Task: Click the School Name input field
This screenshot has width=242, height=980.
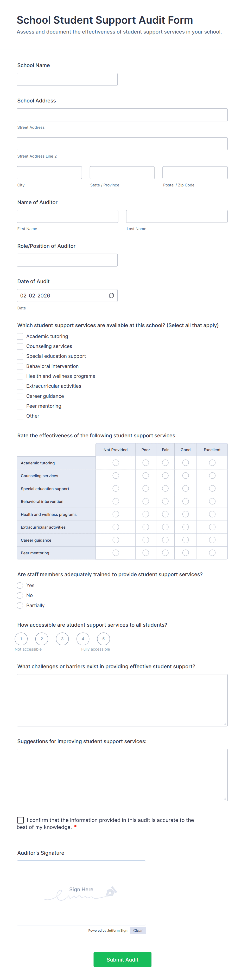Action: [x=67, y=80]
